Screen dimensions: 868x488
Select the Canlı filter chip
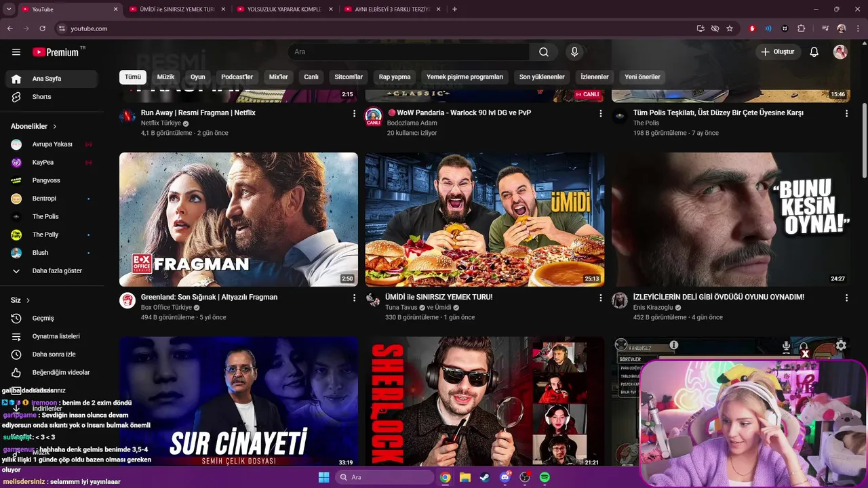311,77
